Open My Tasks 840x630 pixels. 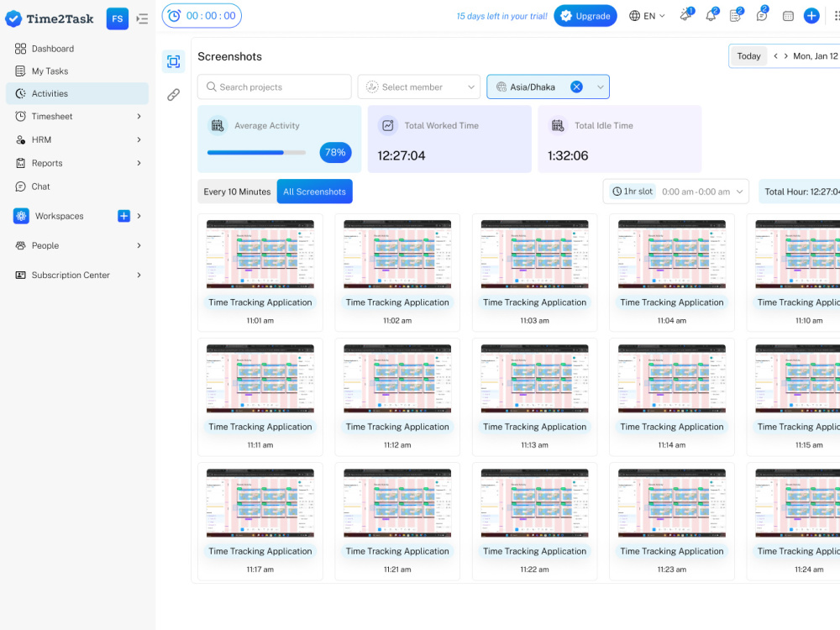pyautogui.click(x=77, y=71)
